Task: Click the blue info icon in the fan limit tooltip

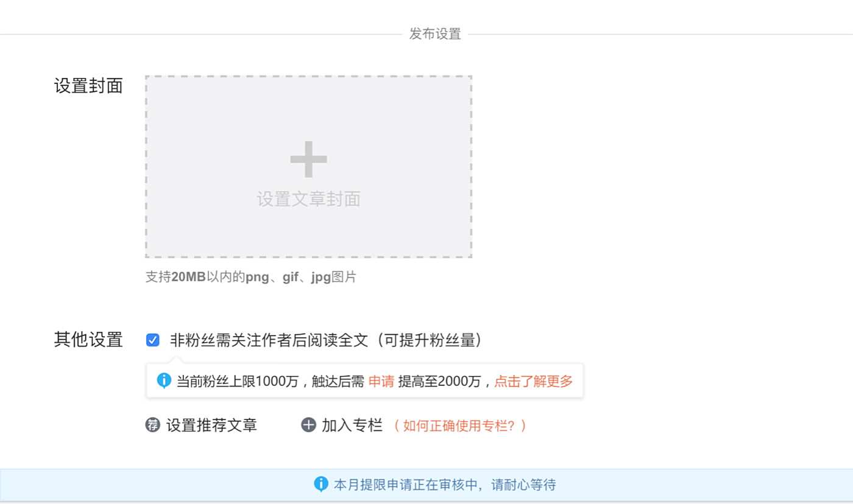Action: click(x=164, y=381)
